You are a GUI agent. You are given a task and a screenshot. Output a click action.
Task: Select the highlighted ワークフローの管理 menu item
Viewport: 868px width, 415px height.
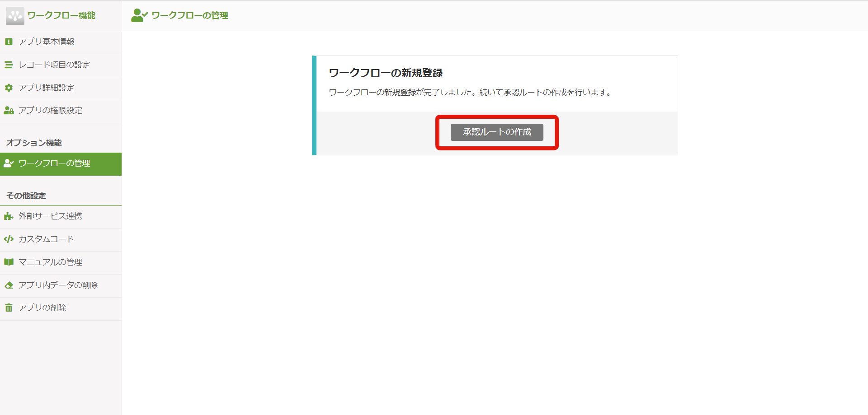coord(61,164)
